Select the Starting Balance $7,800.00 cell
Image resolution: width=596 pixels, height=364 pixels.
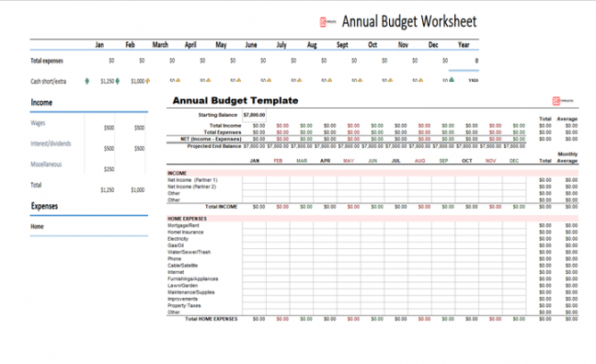(x=254, y=115)
